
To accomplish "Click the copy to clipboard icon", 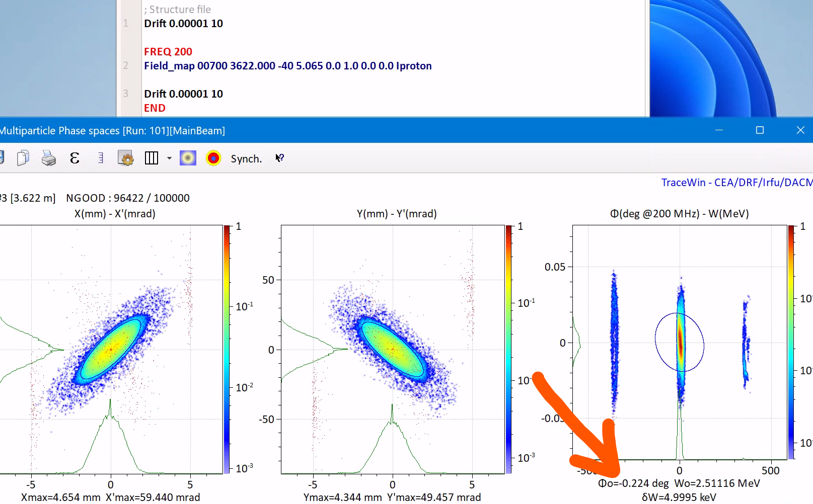I will (x=23, y=158).
